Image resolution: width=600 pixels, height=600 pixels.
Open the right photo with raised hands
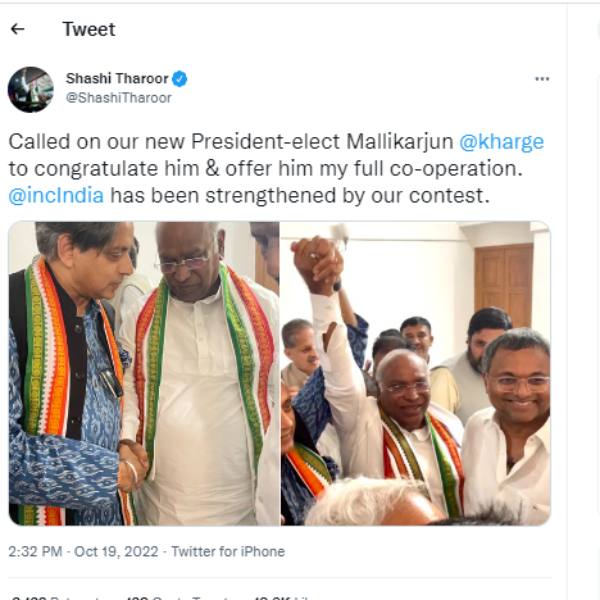click(x=415, y=373)
